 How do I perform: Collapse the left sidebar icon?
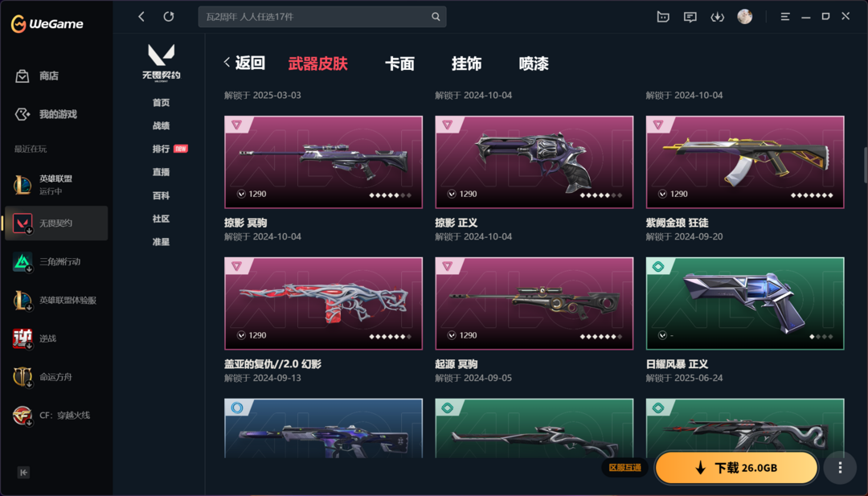pyautogui.click(x=23, y=472)
